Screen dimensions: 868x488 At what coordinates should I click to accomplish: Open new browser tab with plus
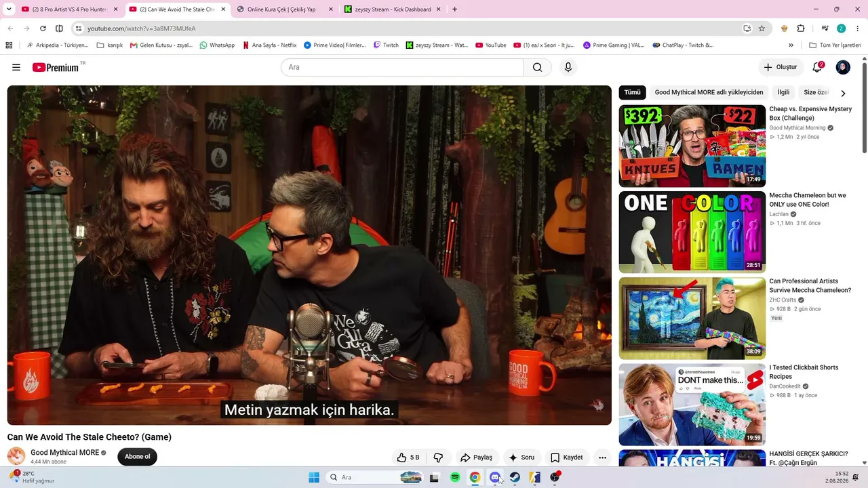point(454,9)
